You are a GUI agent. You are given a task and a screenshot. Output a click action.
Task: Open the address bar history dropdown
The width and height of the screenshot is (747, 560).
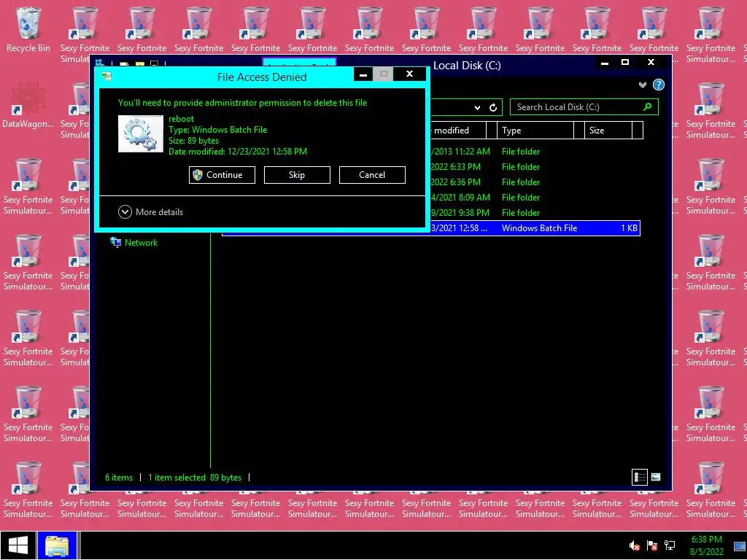pos(477,108)
